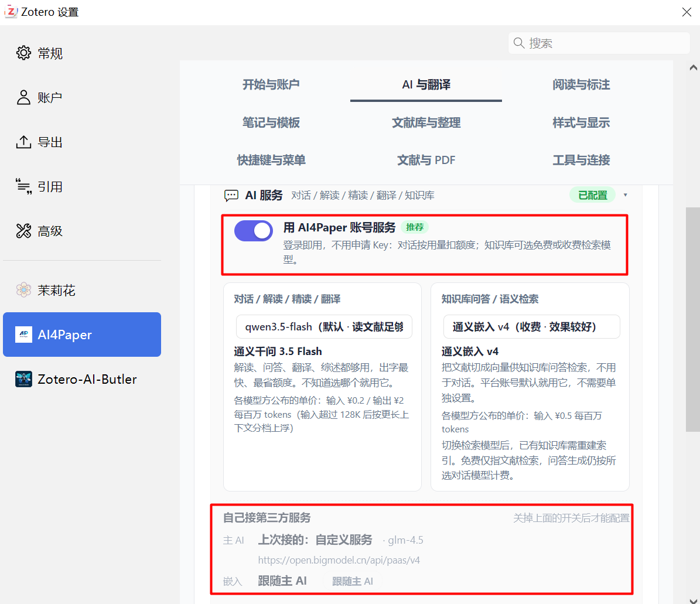Open the 笔记与模板 tab
Screen dimensions: 700x604
[271, 122]
